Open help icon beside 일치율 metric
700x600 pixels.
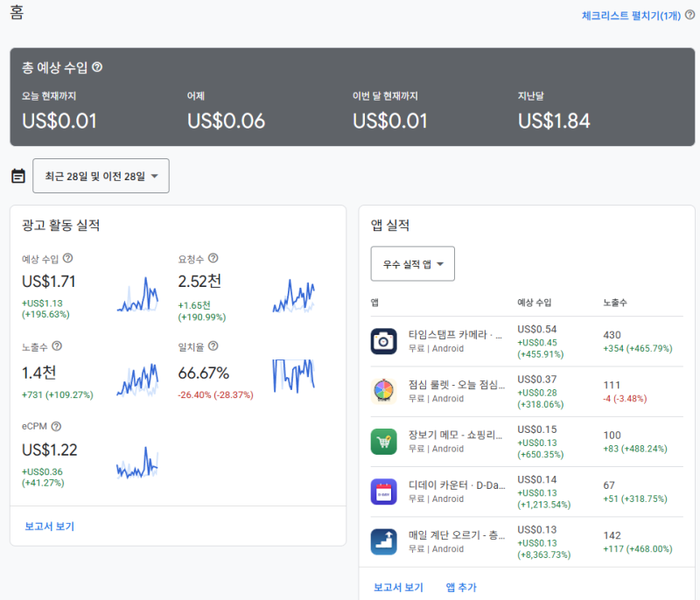pyautogui.click(x=213, y=346)
